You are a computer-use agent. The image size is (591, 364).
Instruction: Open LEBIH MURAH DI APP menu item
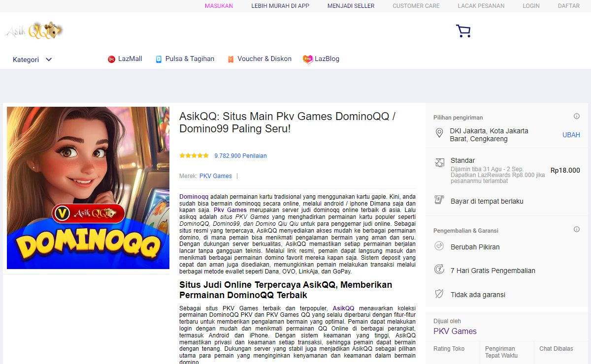(x=280, y=6)
